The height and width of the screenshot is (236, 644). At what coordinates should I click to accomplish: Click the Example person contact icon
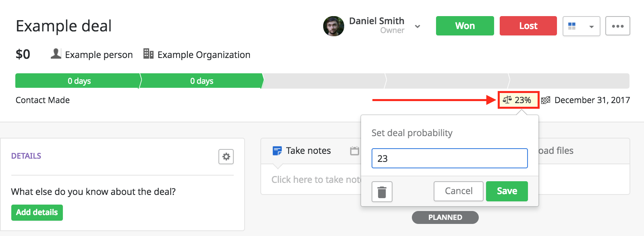click(56, 54)
